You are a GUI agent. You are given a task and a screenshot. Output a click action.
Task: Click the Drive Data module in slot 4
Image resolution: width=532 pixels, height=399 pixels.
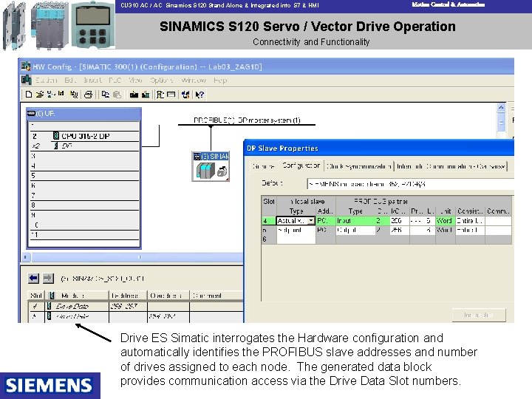click(x=78, y=307)
